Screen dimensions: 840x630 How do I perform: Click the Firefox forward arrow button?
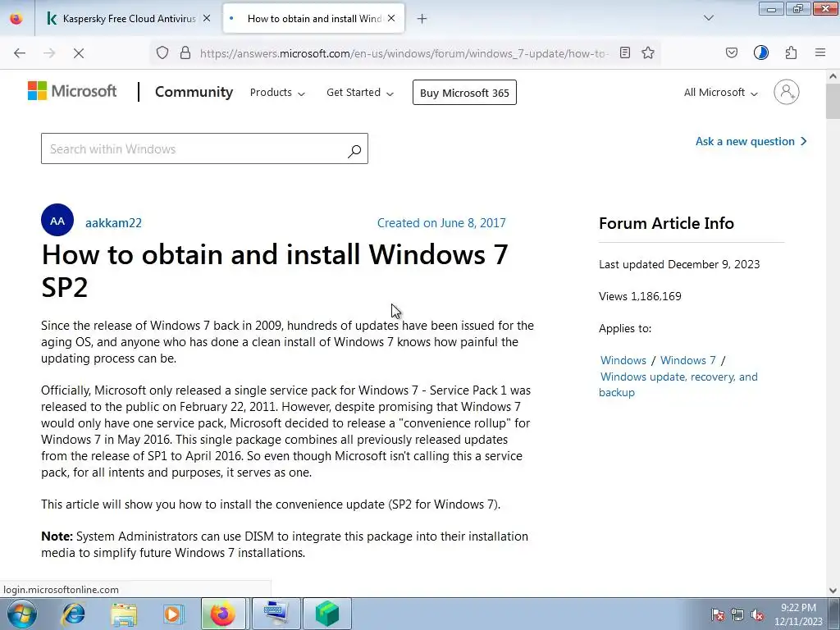coord(49,52)
